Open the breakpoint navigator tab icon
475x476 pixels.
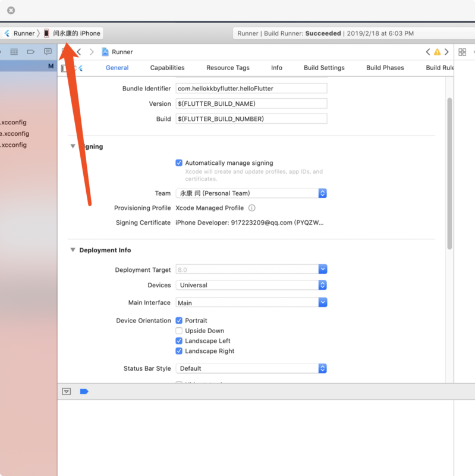point(31,52)
